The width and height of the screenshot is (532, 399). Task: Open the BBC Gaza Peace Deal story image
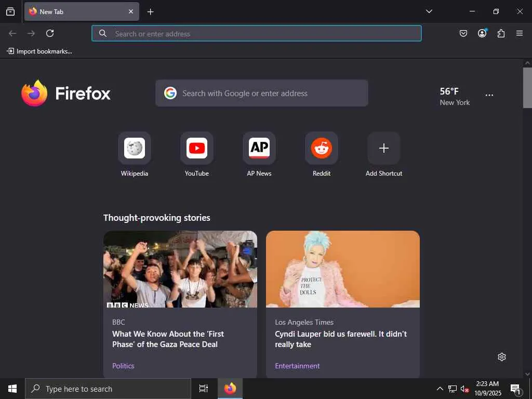[x=180, y=269]
